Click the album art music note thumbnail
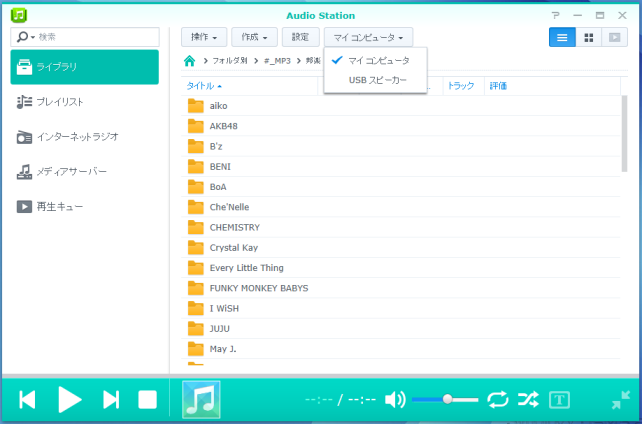 201,399
